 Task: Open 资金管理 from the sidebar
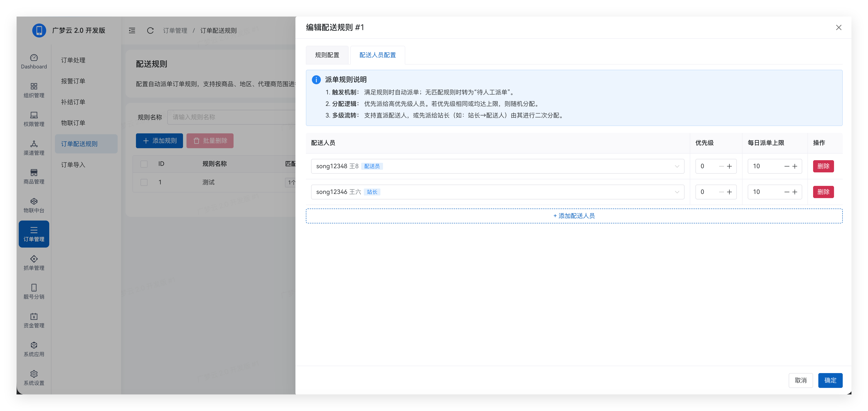34,320
